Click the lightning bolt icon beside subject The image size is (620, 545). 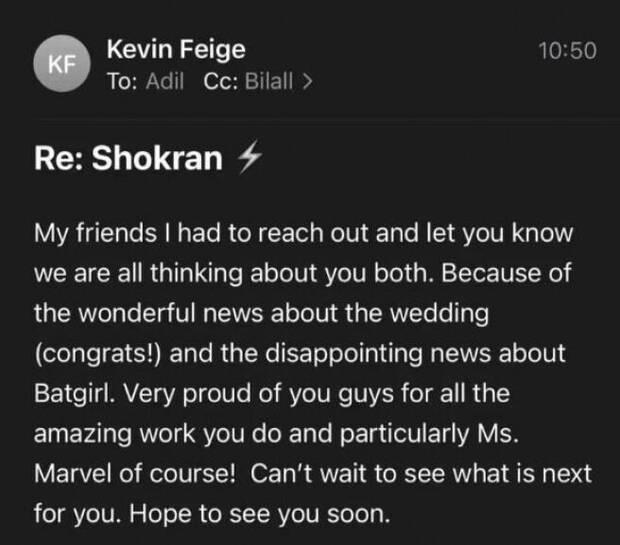250,157
